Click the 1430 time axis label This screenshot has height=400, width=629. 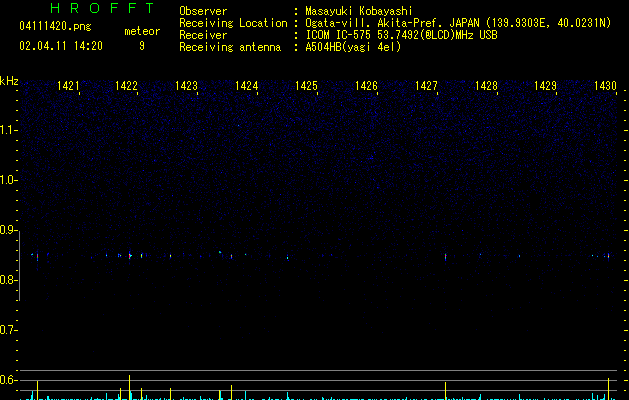(605, 85)
